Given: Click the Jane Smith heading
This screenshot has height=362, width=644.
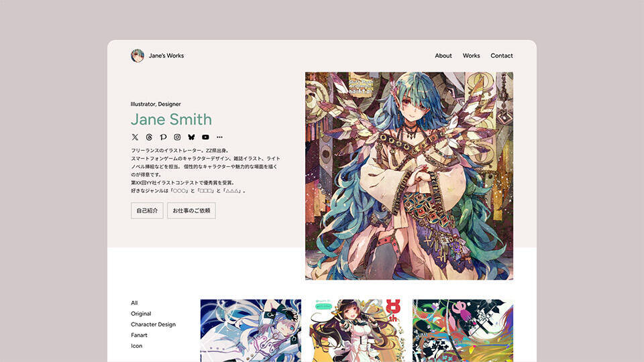Looking at the screenshot, I should click(x=171, y=119).
